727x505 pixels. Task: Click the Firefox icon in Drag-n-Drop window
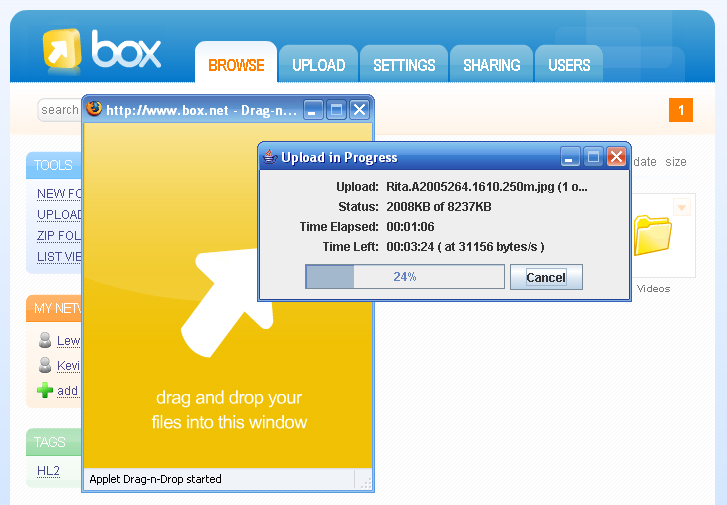click(94, 109)
